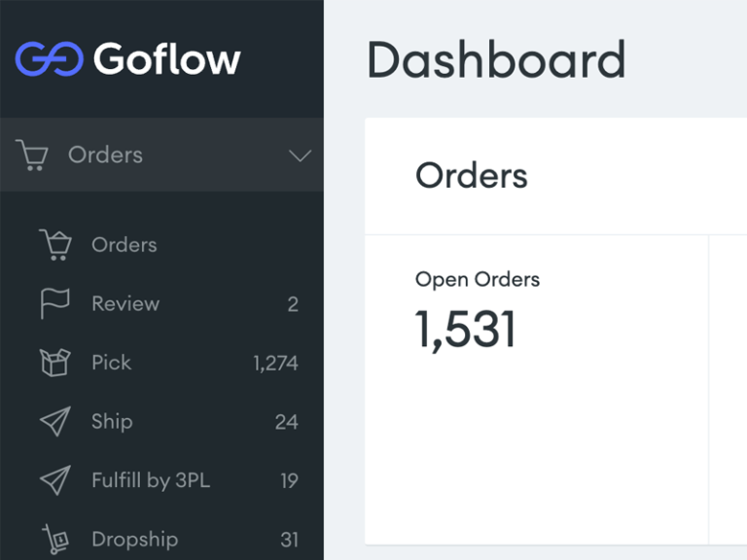This screenshot has height=560, width=747.
Task: Click the Orders card title
Action: 472,176
